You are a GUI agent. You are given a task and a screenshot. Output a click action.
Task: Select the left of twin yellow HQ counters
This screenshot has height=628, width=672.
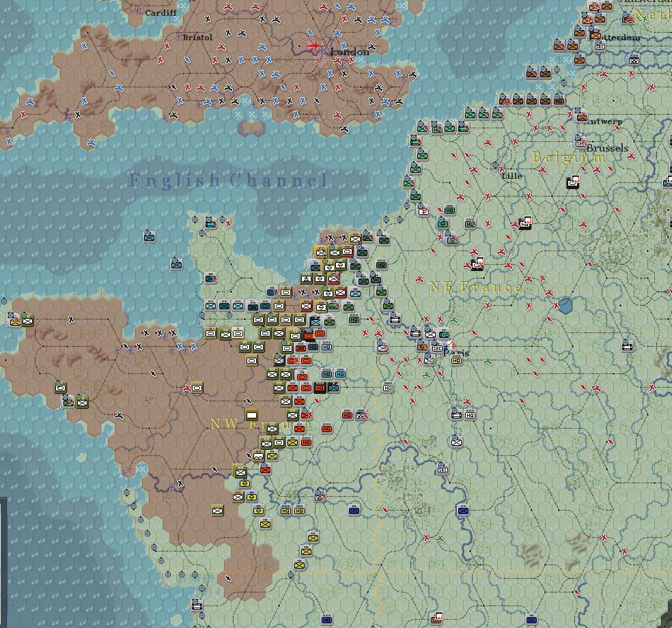[285, 510]
